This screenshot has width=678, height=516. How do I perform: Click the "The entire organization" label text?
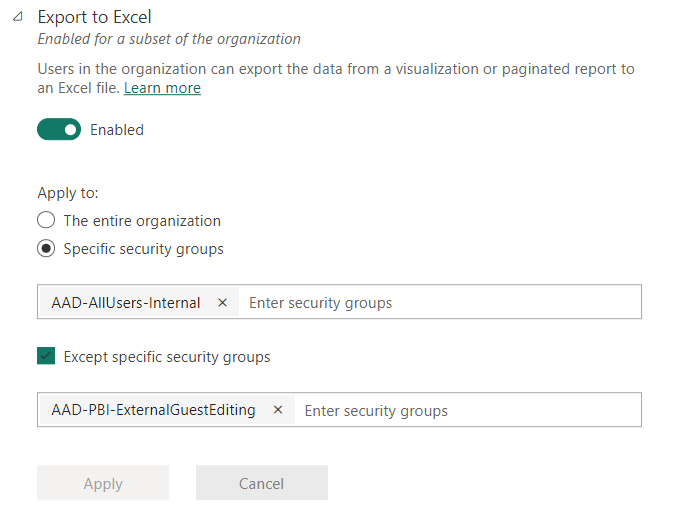(142, 220)
